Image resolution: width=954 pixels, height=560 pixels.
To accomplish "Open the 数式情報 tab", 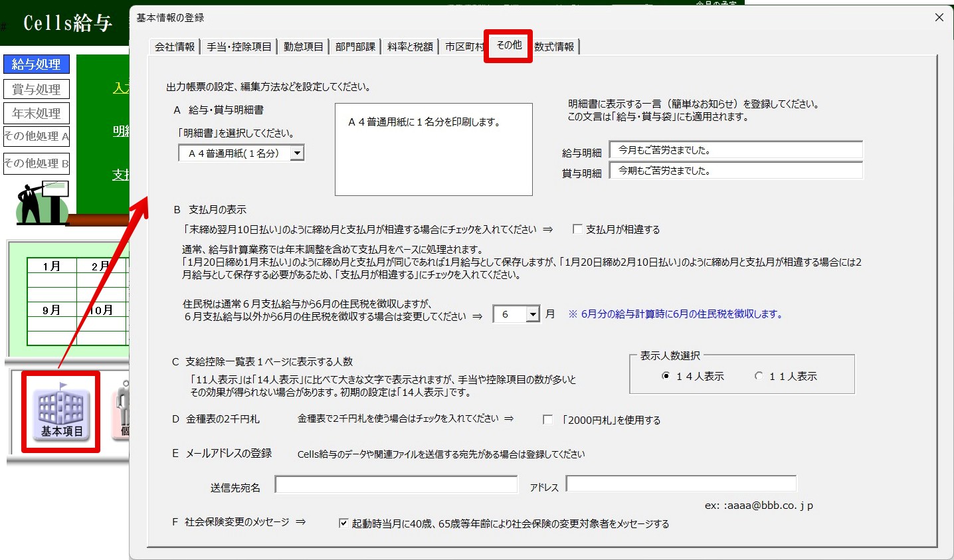I will pyautogui.click(x=555, y=47).
